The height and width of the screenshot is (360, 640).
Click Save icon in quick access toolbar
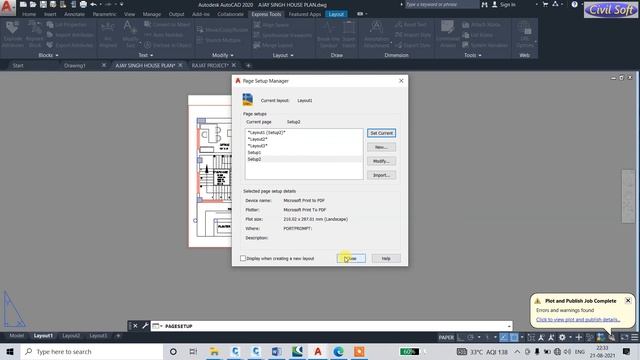pos(43,4)
